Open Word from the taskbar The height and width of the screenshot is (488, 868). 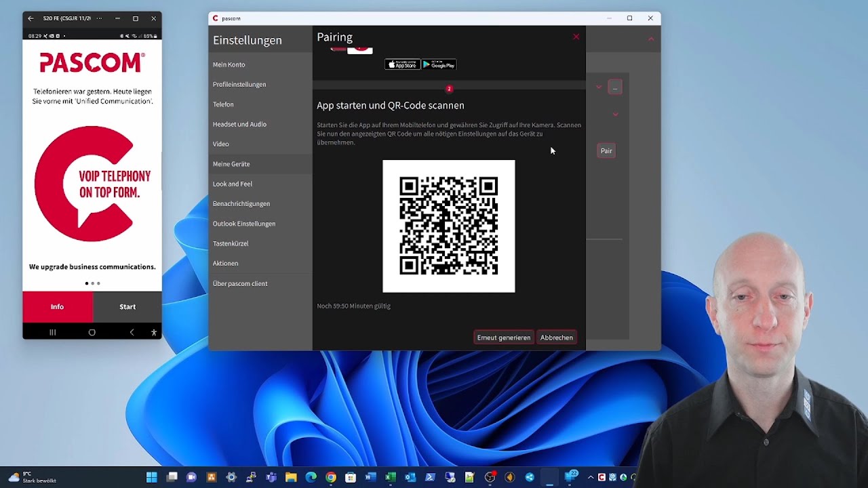370,477
